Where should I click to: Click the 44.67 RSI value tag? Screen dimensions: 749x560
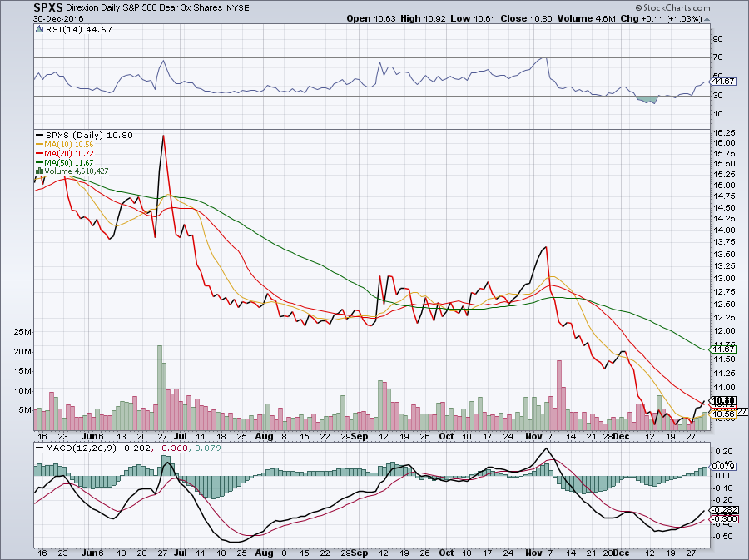[x=722, y=81]
